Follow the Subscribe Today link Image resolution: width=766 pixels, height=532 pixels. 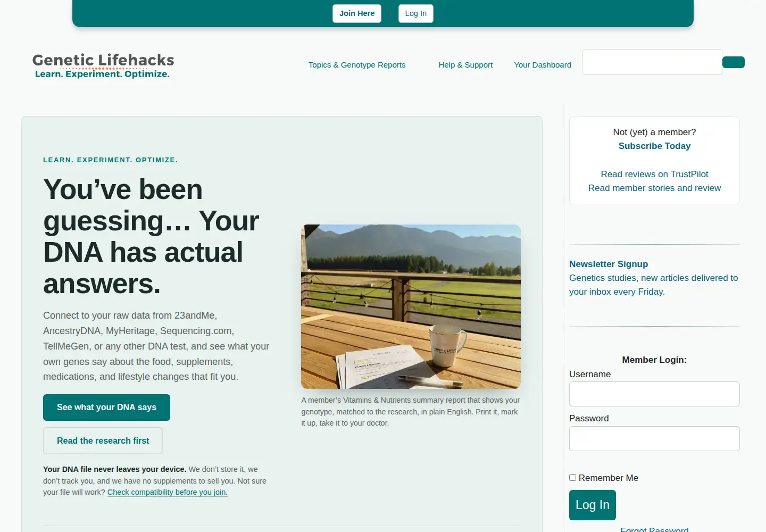click(654, 146)
